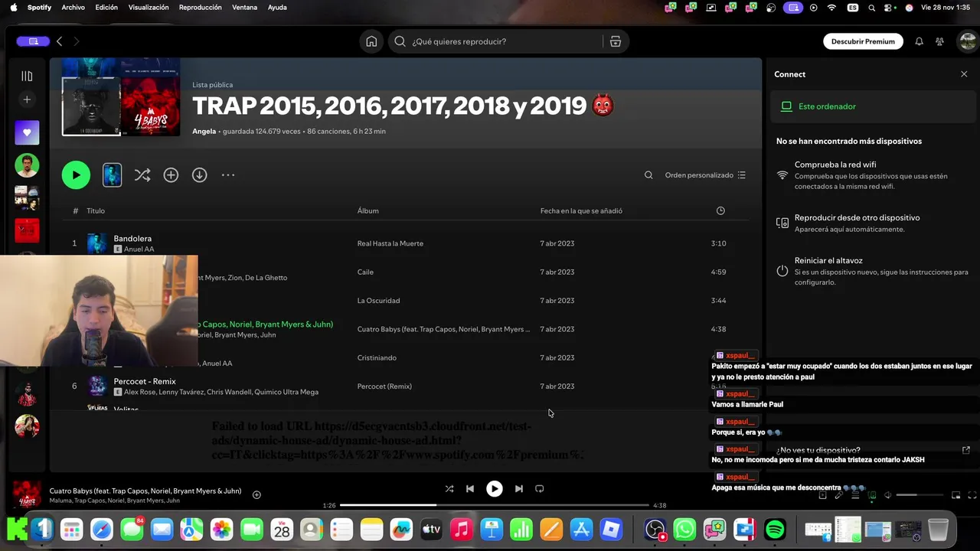Image resolution: width=980 pixels, height=551 pixels.
Task: Open the artist link 'Anuel AA' under Bandolera
Action: tap(139, 249)
